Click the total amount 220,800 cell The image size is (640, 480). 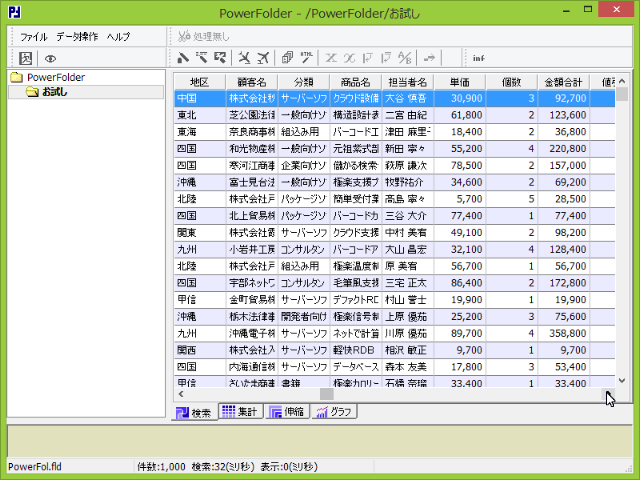pyautogui.click(x=564, y=149)
